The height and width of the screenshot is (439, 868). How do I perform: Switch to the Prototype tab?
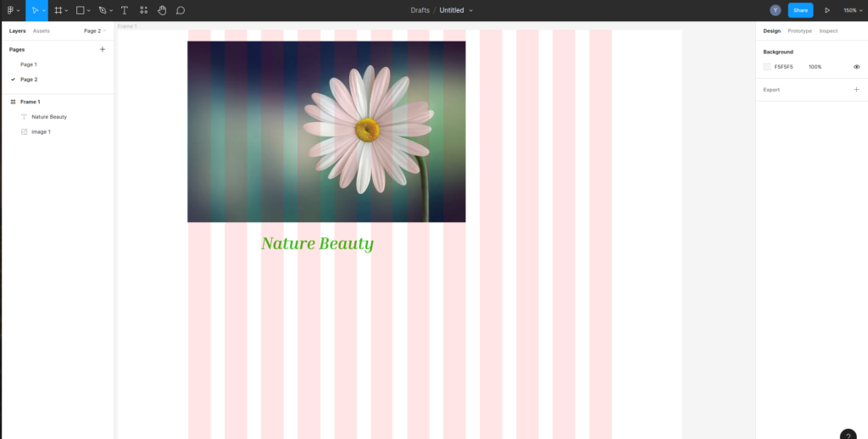click(799, 31)
